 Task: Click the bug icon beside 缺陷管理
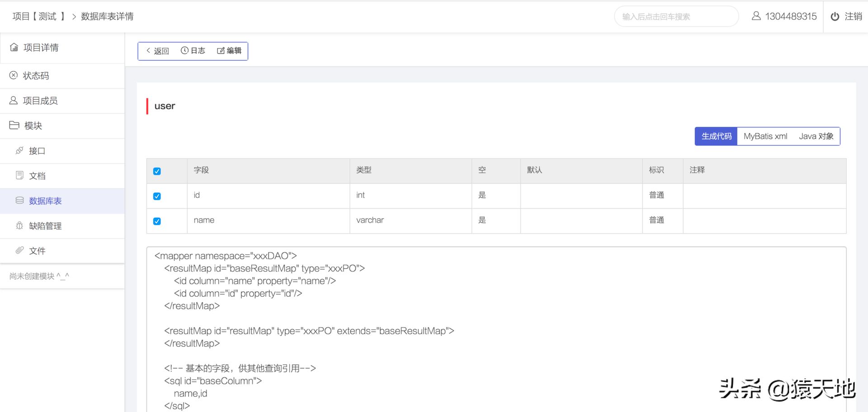(19, 225)
